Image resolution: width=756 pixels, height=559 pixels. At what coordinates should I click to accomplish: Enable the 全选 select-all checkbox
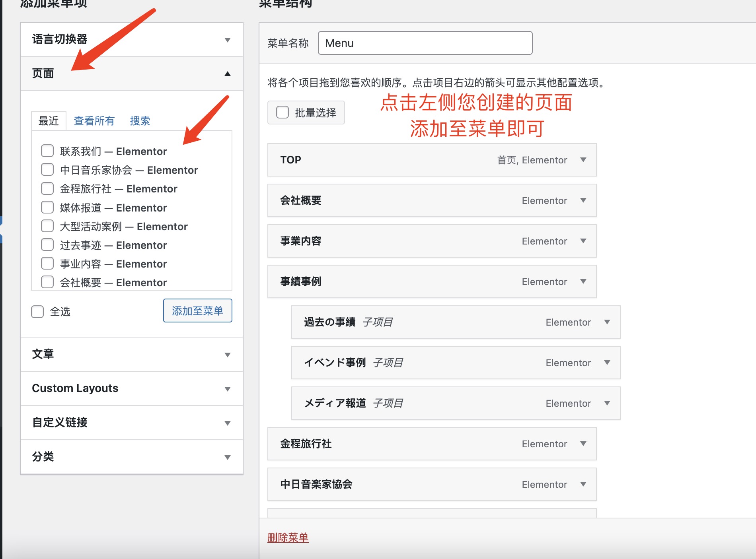click(37, 312)
